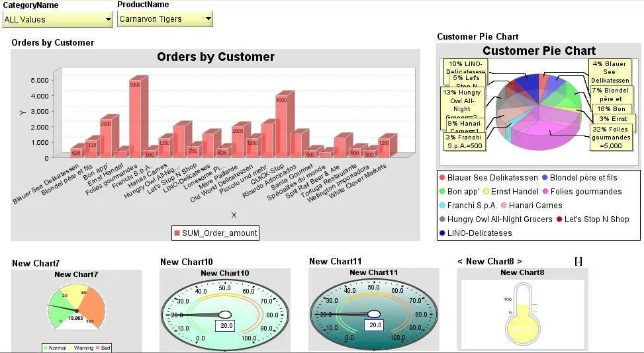Image resolution: width=644 pixels, height=353 pixels.
Task: Click the 19.963 value on New Chart7 gauge
Action: pyautogui.click(x=75, y=318)
